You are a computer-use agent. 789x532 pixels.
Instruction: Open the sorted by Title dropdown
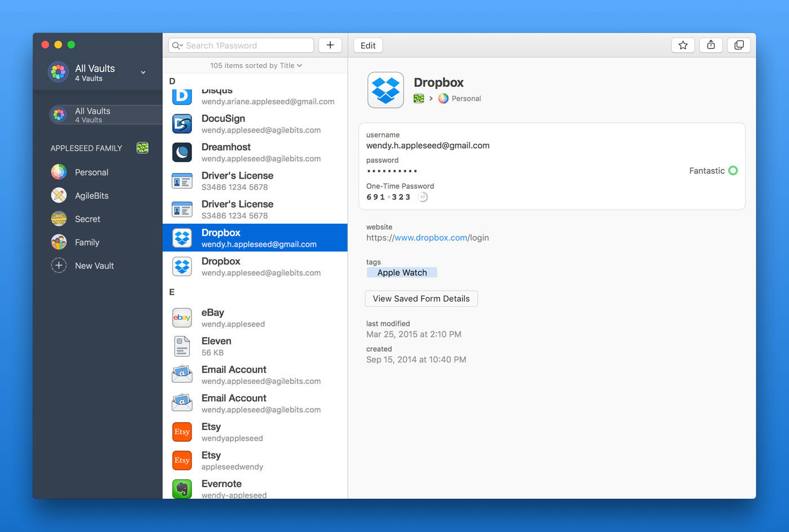click(256, 65)
